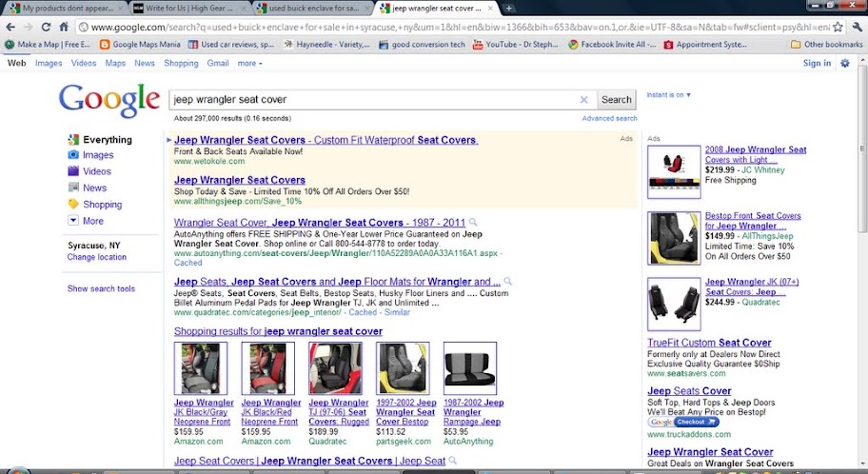Open Advanced search link
Viewport: 868px width, 474px height.
click(609, 118)
